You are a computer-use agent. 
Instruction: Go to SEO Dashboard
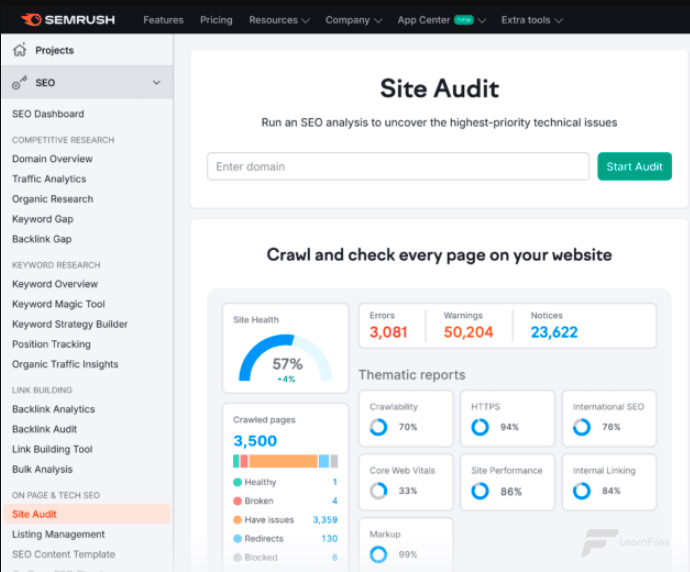tap(48, 114)
